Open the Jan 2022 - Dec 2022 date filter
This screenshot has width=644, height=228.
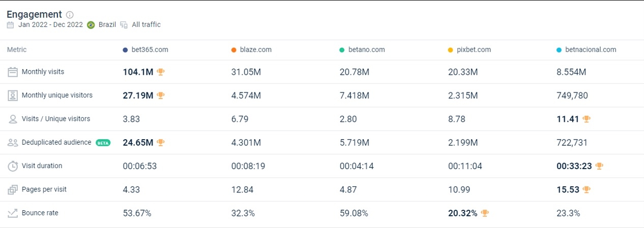point(50,25)
